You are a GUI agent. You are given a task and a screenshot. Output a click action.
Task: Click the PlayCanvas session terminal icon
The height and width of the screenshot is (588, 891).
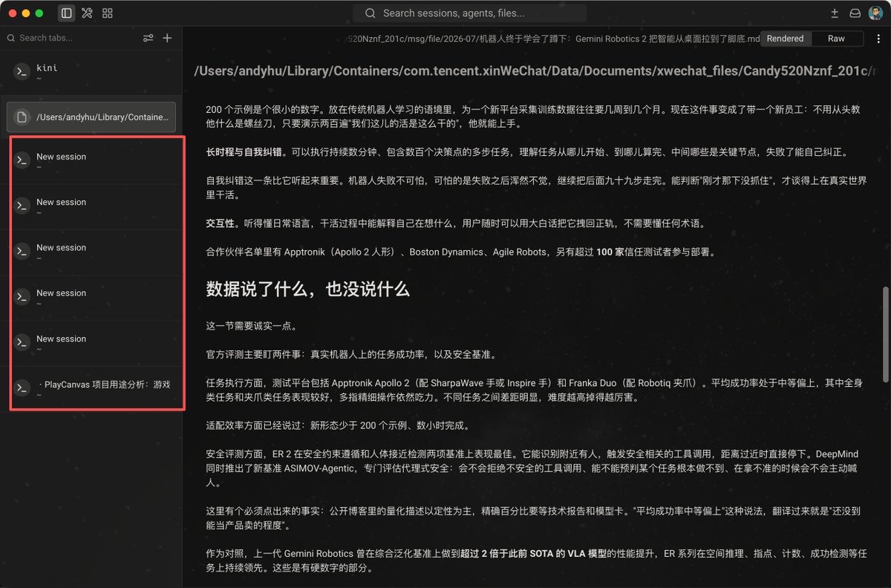pyautogui.click(x=22, y=388)
